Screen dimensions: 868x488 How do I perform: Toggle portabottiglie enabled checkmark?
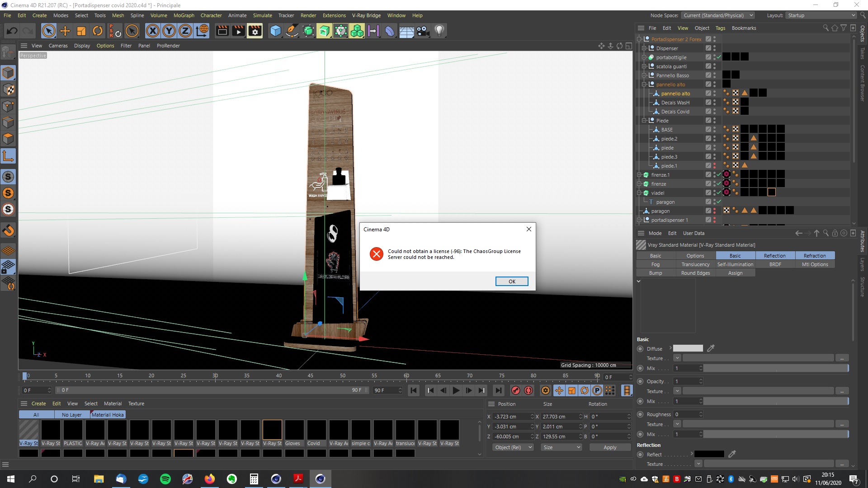click(x=719, y=57)
